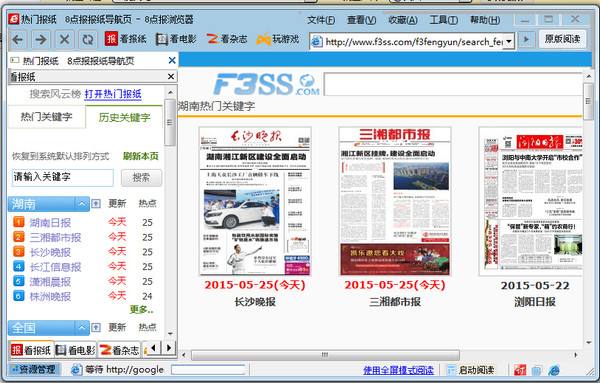Click the horizontal scrollbar thumb in main page
The width and height of the screenshot is (600, 383).
[325, 355]
